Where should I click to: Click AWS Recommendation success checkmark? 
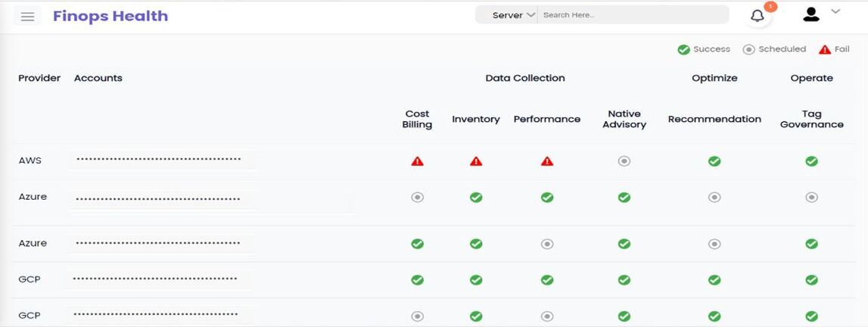click(x=714, y=161)
